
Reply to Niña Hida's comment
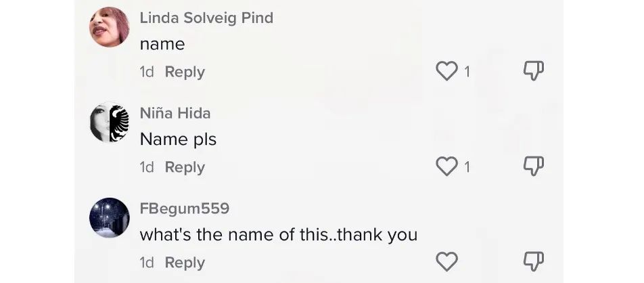pos(185,167)
